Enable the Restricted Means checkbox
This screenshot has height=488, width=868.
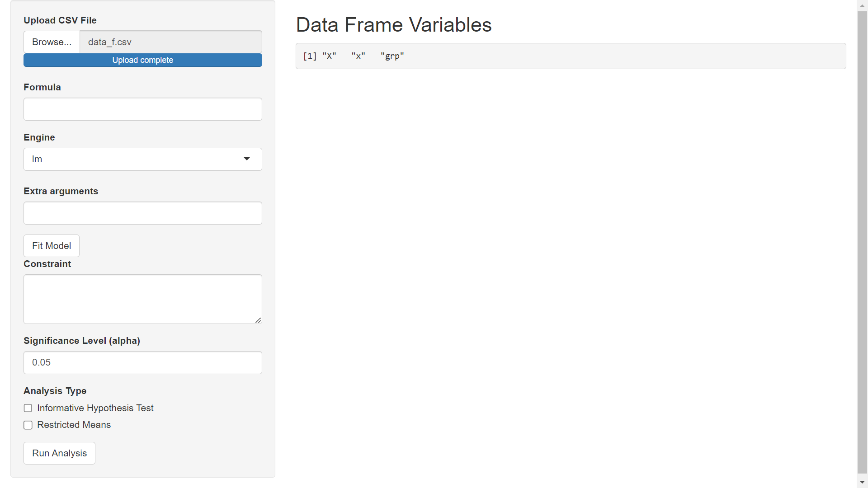pos(28,425)
